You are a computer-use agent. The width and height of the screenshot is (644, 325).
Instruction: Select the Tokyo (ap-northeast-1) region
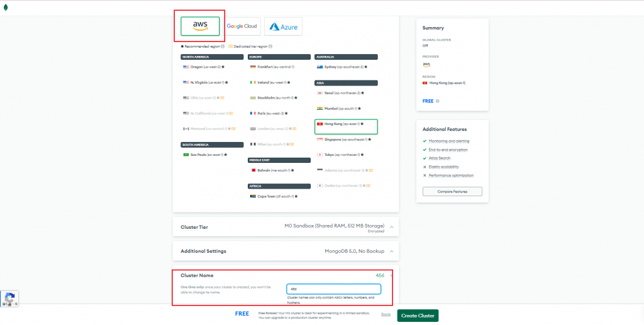pos(341,155)
